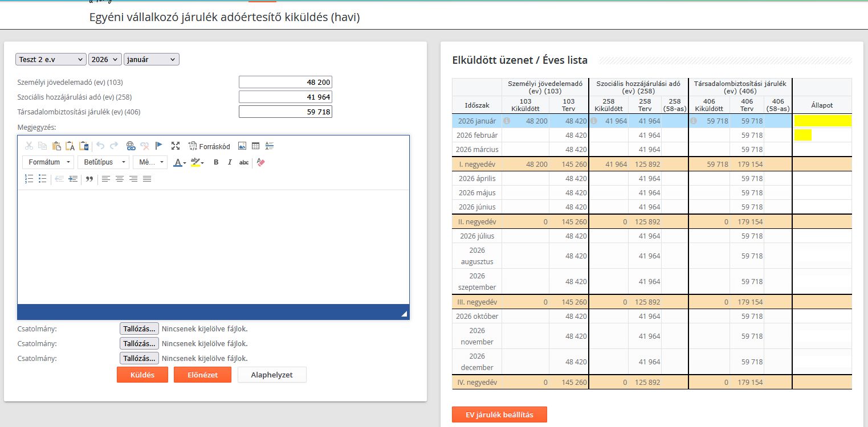This screenshot has height=427, width=868.
Task: Paste from Word using the clipboard icon
Action: (84, 146)
